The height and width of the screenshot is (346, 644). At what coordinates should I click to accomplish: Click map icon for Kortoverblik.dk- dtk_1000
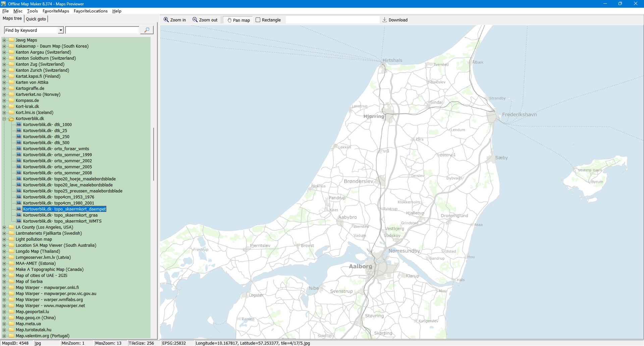click(x=19, y=124)
